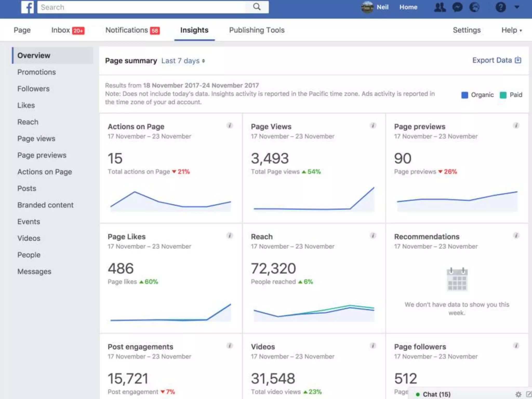The height and width of the screenshot is (399, 532).
Task: Open chat settings gear icon
Action: 518,394
